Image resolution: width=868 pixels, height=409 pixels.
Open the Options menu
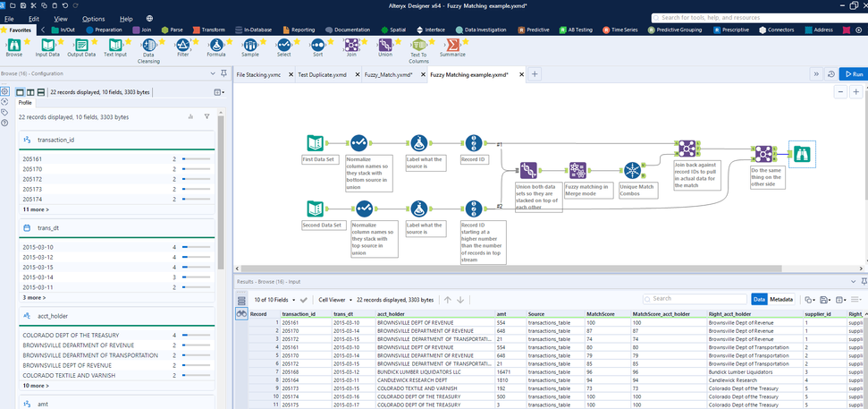(93, 18)
